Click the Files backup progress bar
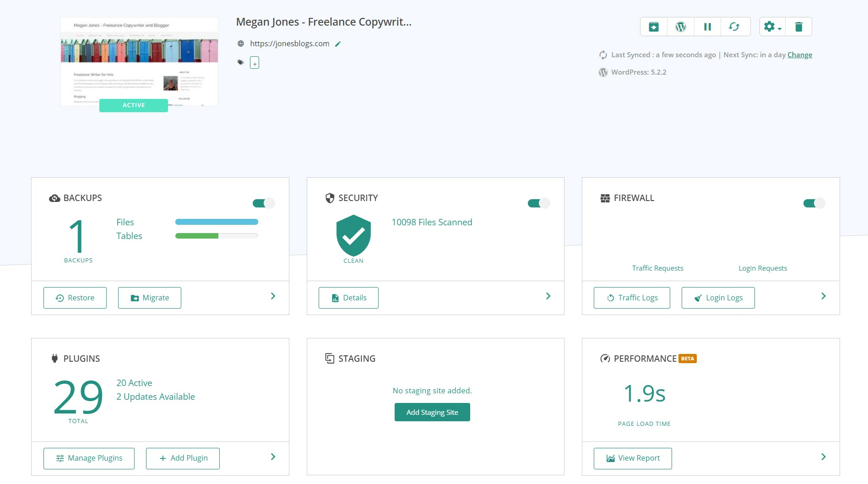 pos(216,222)
